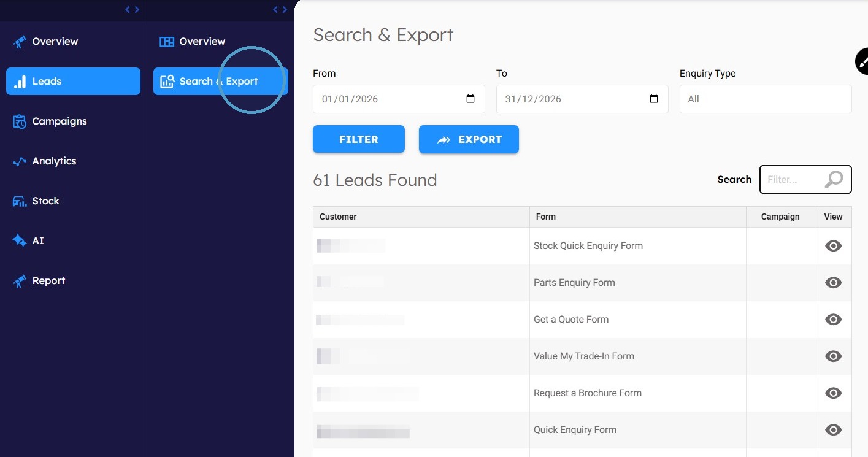
Task: Open the Enquiry Type dropdown
Action: coord(766,99)
